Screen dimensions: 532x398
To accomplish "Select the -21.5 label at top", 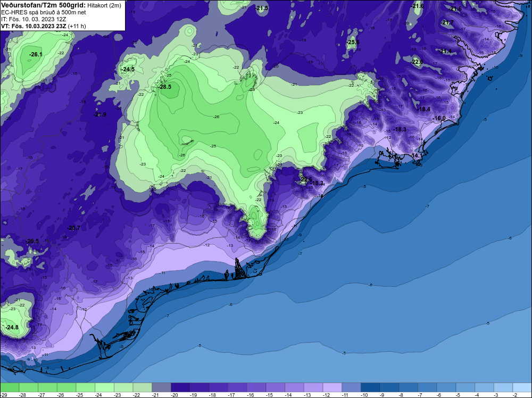I will coord(262,8).
